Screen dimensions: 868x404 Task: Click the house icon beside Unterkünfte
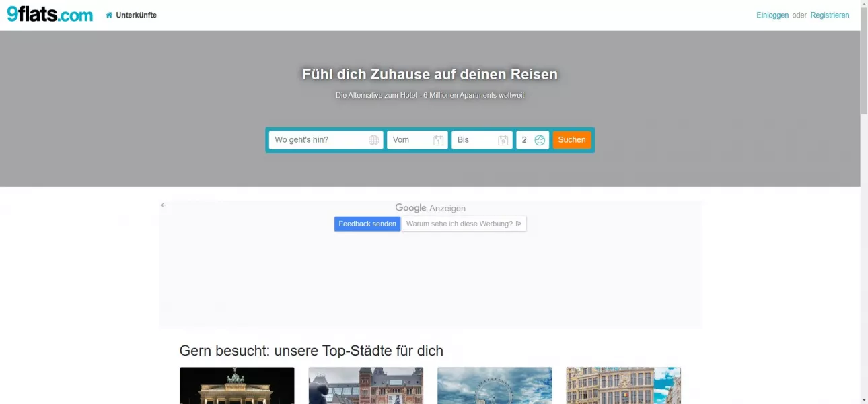[x=109, y=15]
